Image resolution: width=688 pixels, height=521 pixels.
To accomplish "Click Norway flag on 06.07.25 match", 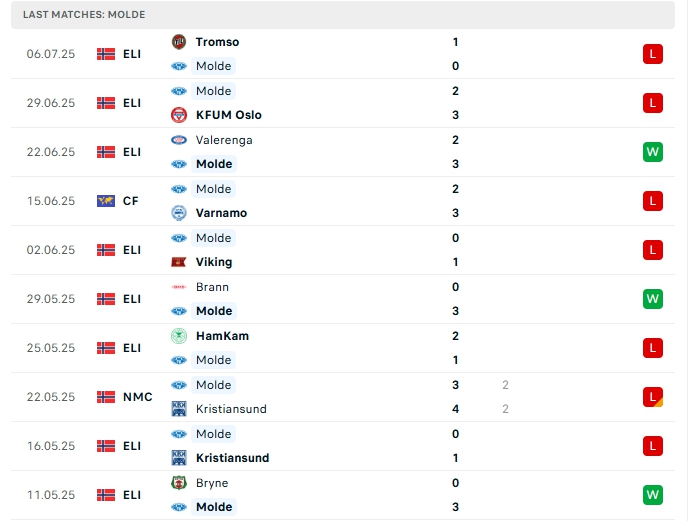I will coord(106,54).
